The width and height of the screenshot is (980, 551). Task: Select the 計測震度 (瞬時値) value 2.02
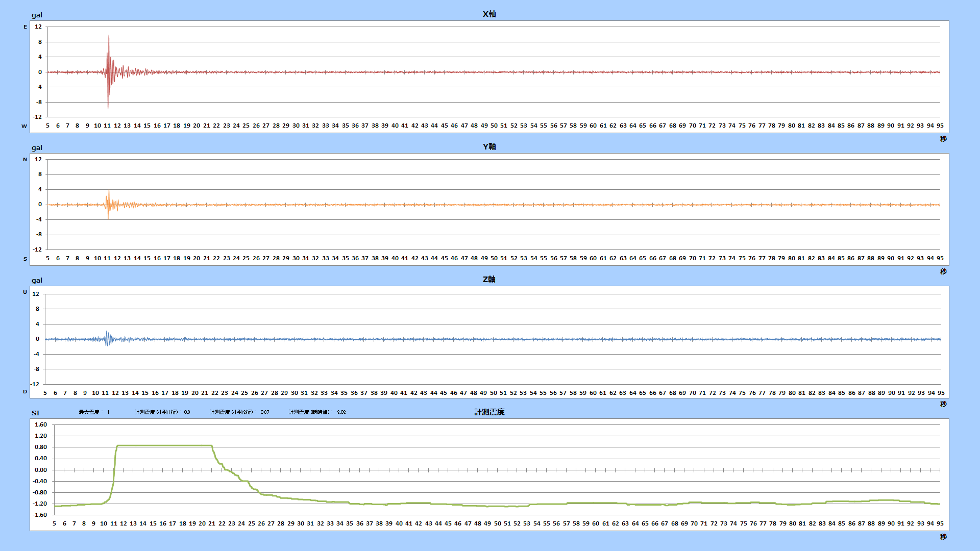341,412
